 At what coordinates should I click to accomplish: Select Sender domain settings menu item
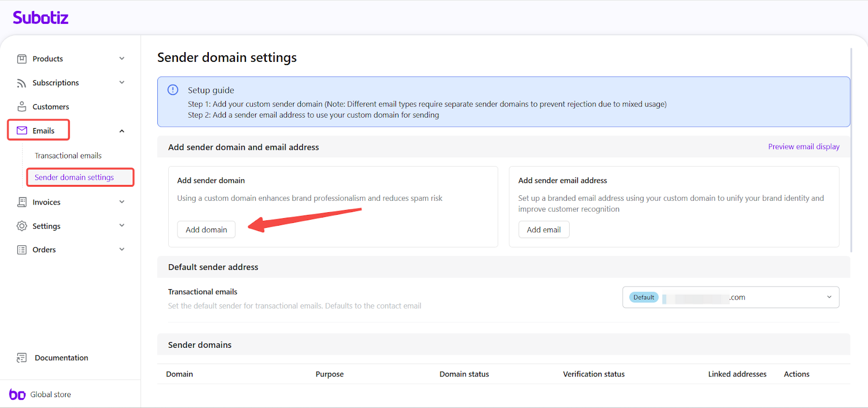[x=74, y=177]
